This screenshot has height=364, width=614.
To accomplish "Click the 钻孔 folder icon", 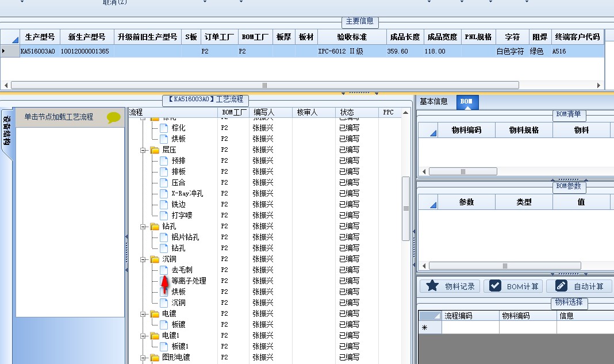I will tap(155, 227).
